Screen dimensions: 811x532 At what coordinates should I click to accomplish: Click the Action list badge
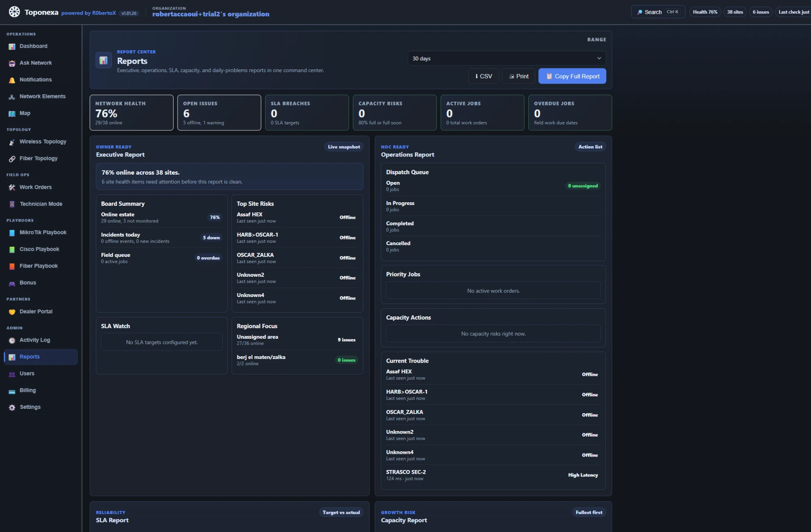pyautogui.click(x=590, y=147)
